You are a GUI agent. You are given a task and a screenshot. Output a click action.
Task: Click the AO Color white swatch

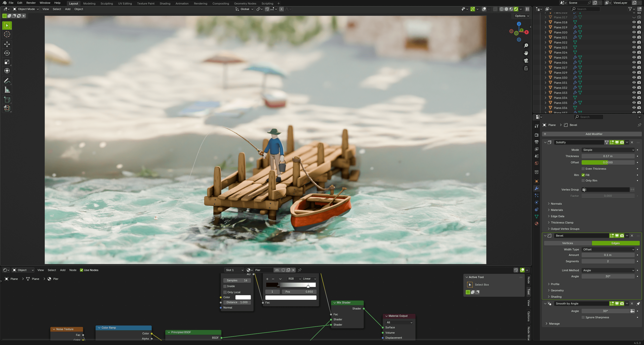pyautogui.click(x=243, y=297)
